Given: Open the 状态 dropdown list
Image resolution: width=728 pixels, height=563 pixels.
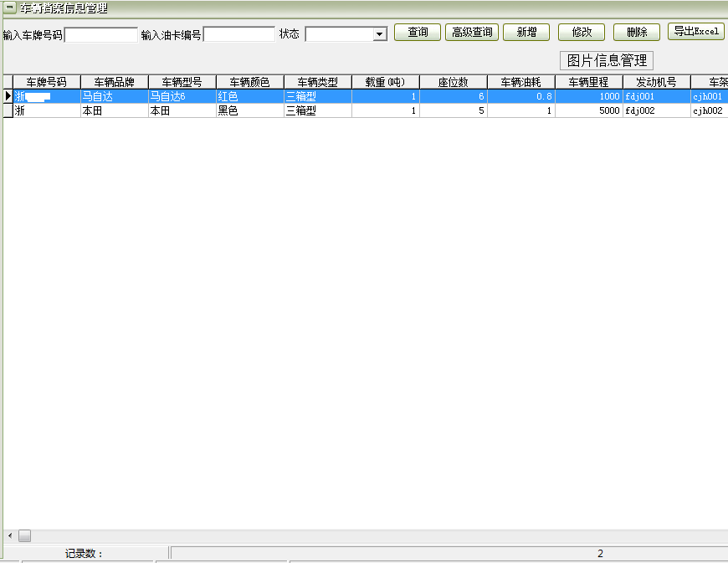Looking at the screenshot, I should point(380,34).
